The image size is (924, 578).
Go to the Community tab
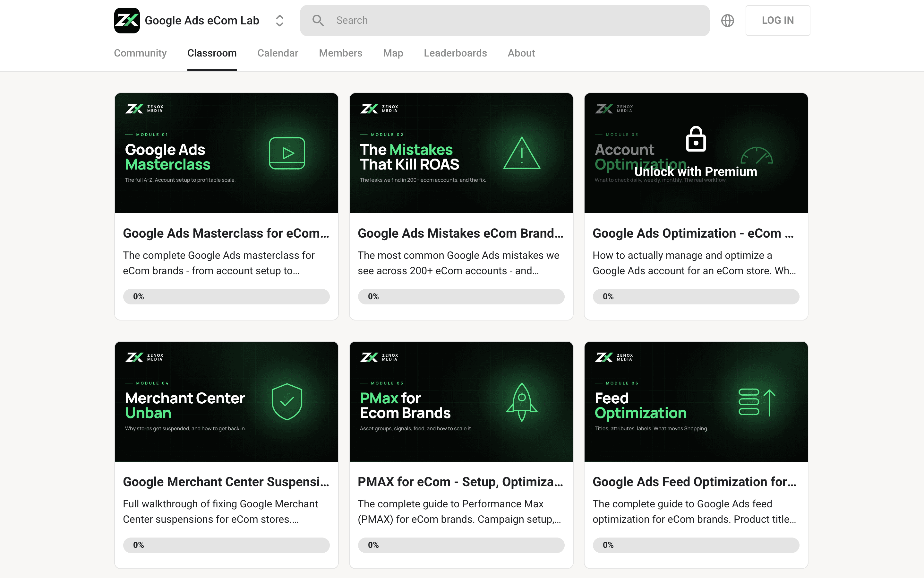click(x=140, y=53)
